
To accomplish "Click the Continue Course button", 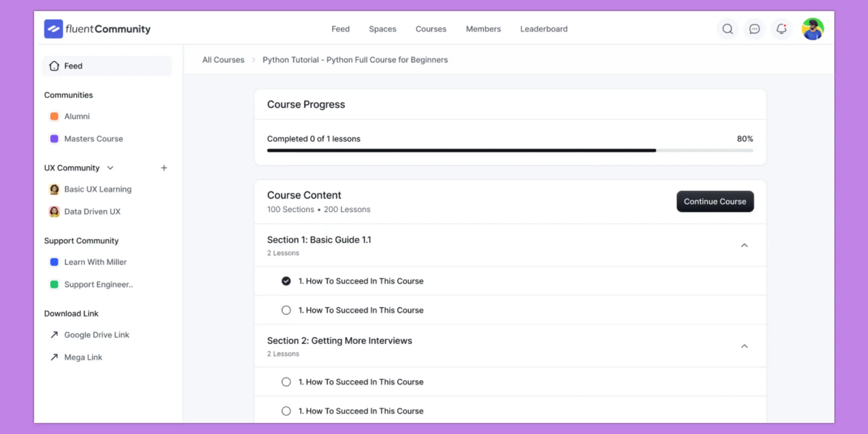I will pos(715,201).
